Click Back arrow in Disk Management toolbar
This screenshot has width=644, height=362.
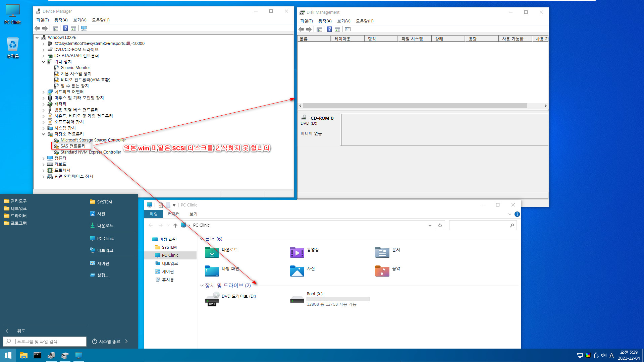click(x=301, y=29)
